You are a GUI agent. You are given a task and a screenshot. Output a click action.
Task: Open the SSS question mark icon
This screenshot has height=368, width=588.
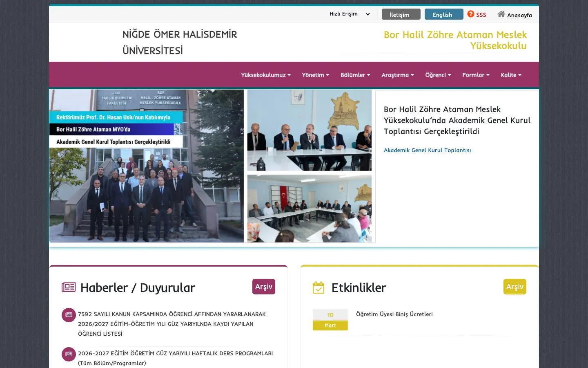(x=471, y=14)
